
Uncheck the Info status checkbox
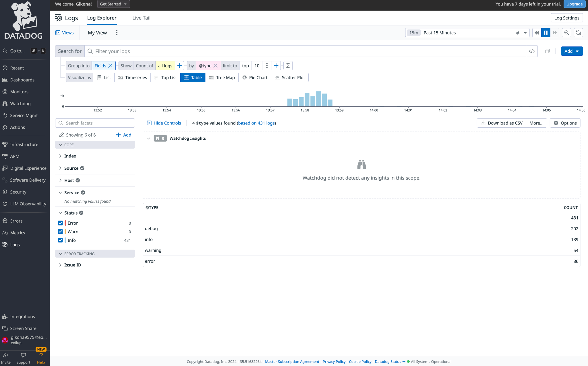tap(60, 240)
